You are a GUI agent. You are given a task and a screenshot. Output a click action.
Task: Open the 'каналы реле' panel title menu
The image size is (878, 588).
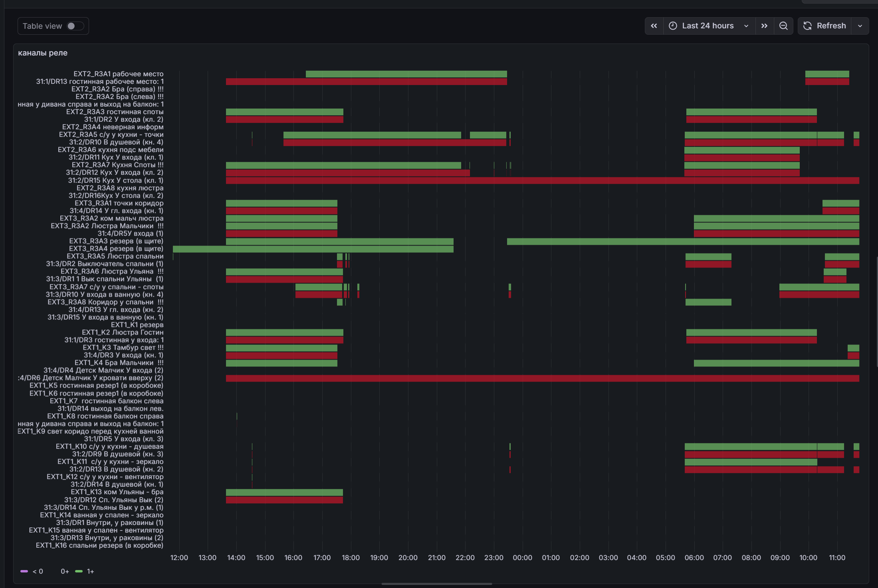(43, 53)
